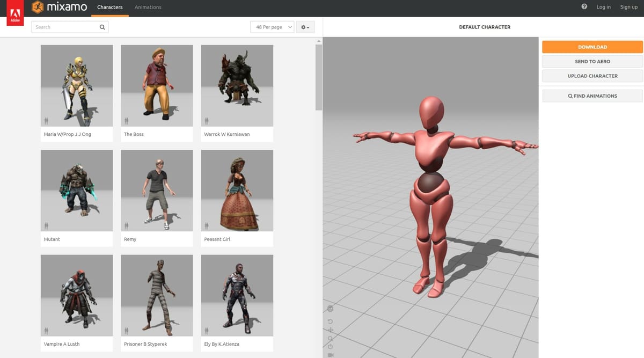Click the 'Warrok W Kurniawan' label

(227, 134)
